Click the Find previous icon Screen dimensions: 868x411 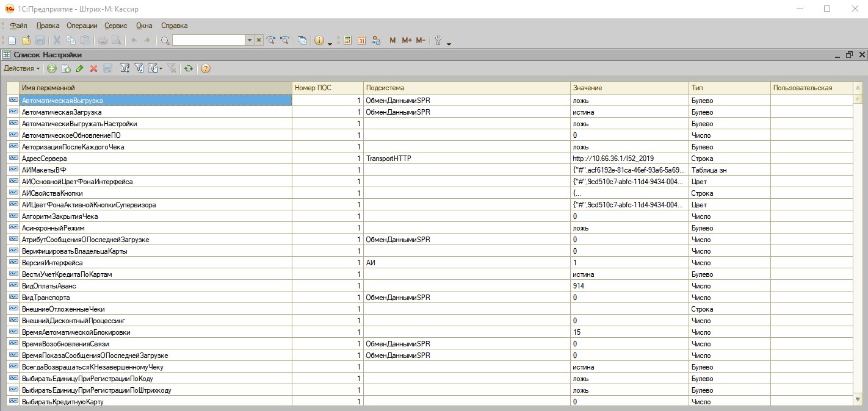[284, 40]
